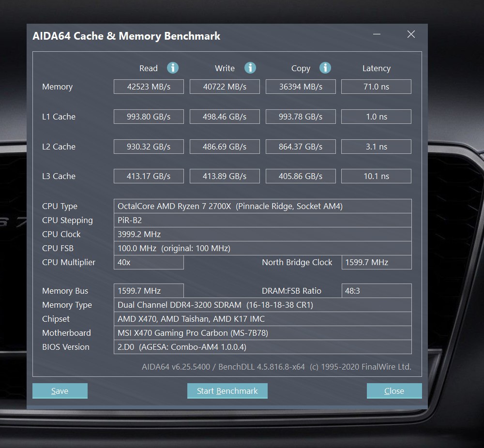Click CPU Stepping value PiR-B2
The width and height of the screenshot is (484, 448).
263,220
